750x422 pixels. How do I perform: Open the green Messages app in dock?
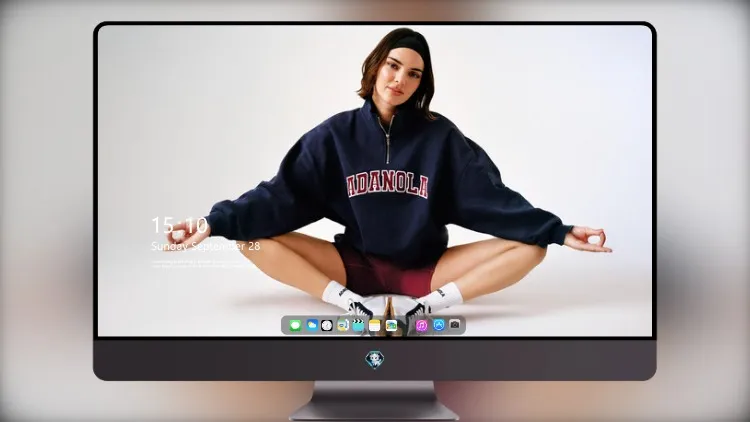point(295,326)
